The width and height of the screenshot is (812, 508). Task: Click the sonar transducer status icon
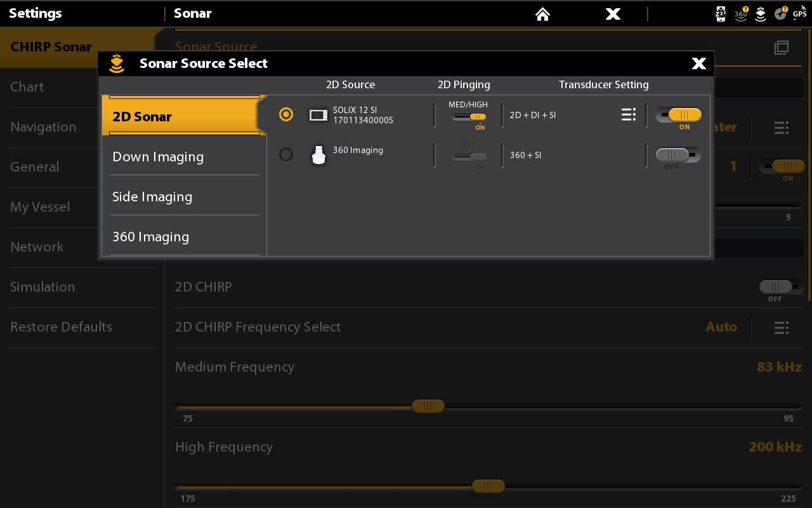(x=760, y=13)
